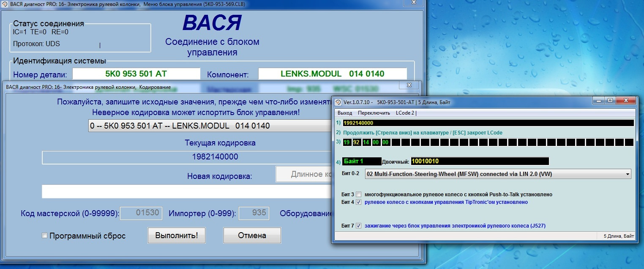The image size is (644, 269).
Task: Click the workshop code field 01530
Action: coord(141,213)
